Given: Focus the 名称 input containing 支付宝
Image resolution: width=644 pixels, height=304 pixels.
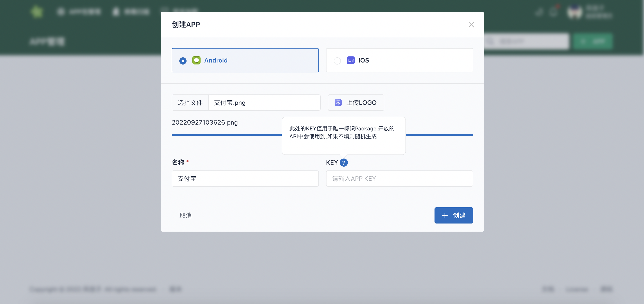Looking at the screenshot, I should tap(245, 179).
